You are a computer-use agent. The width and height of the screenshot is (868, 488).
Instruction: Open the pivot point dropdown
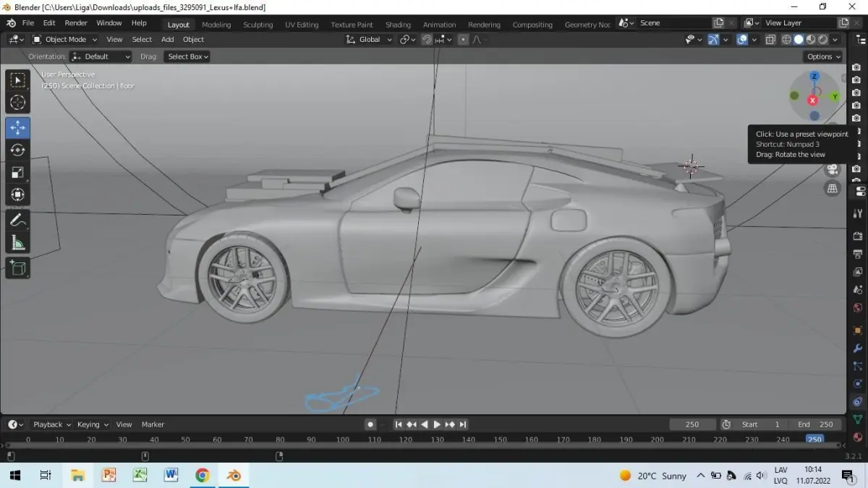(408, 40)
